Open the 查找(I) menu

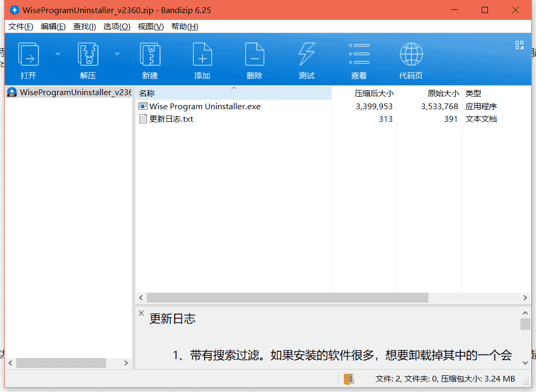pyautogui.click(x=85, y=27)
